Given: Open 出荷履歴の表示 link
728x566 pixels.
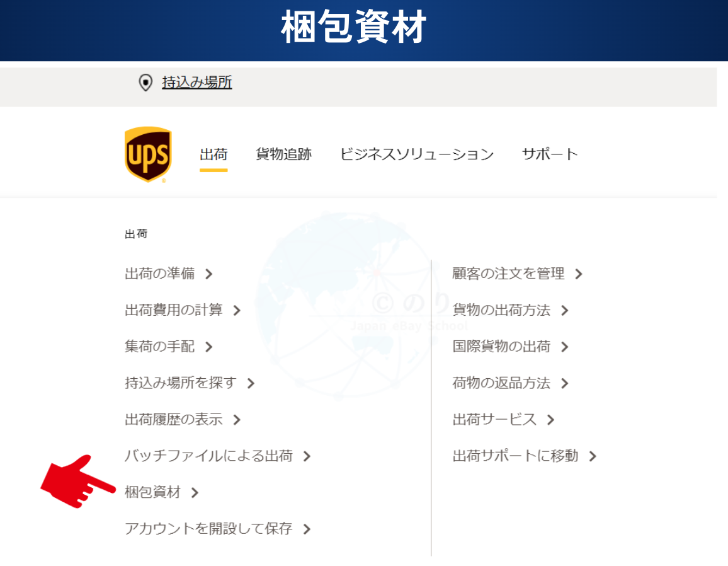Looking at the screenshot, I should pyautogui.click(x=174, y=419).
